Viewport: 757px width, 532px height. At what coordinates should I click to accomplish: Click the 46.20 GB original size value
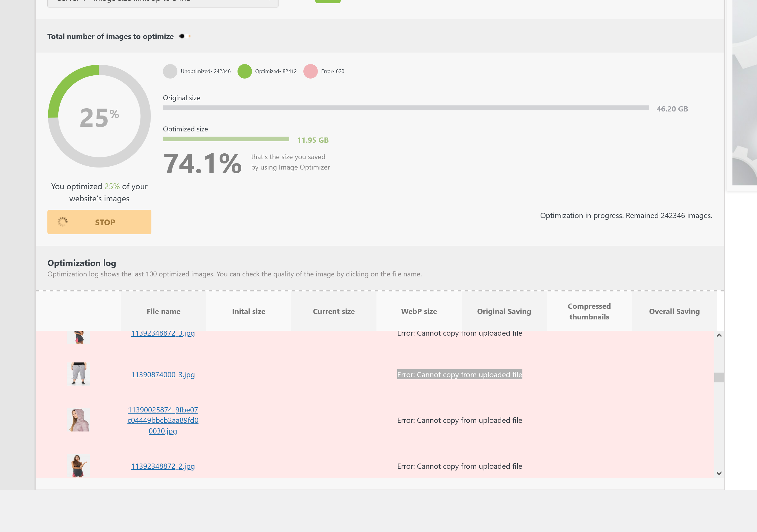[672, 109]
